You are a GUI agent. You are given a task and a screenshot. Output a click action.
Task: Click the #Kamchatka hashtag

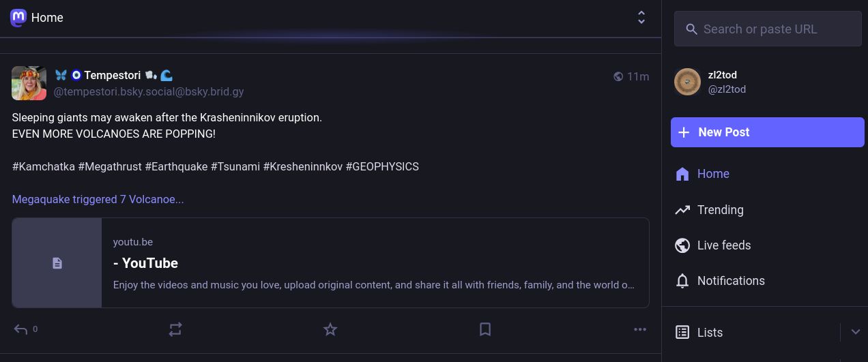click(x=44, y=167)
